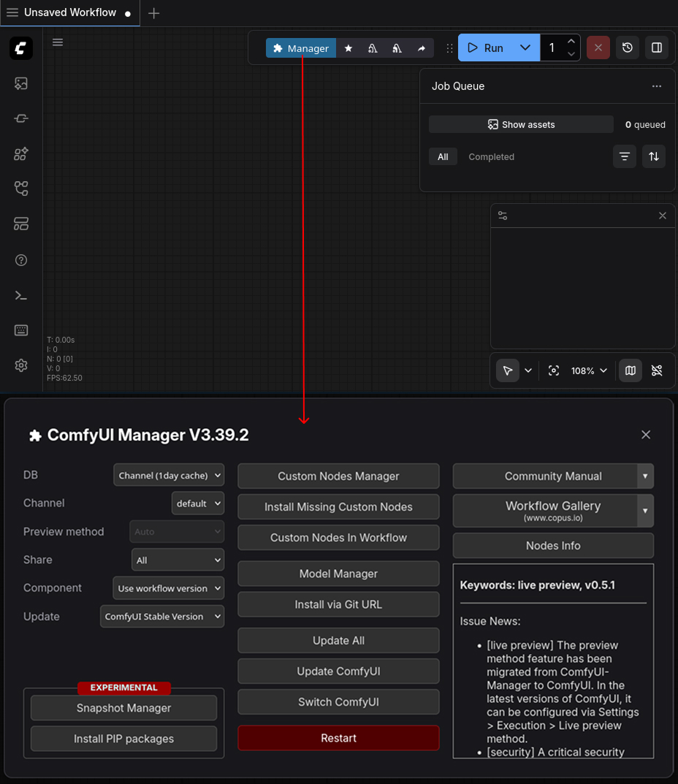This screenshot has height=784, width=678.
Task: Share the workflow using the arrow icon
Action: pyautogui.click(x=422, y=47)
